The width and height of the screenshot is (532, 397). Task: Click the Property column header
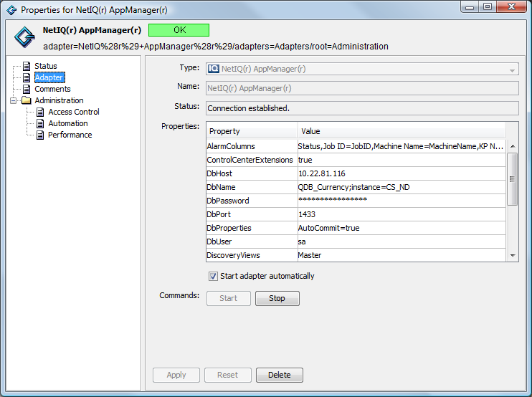(x=252, y=132)
